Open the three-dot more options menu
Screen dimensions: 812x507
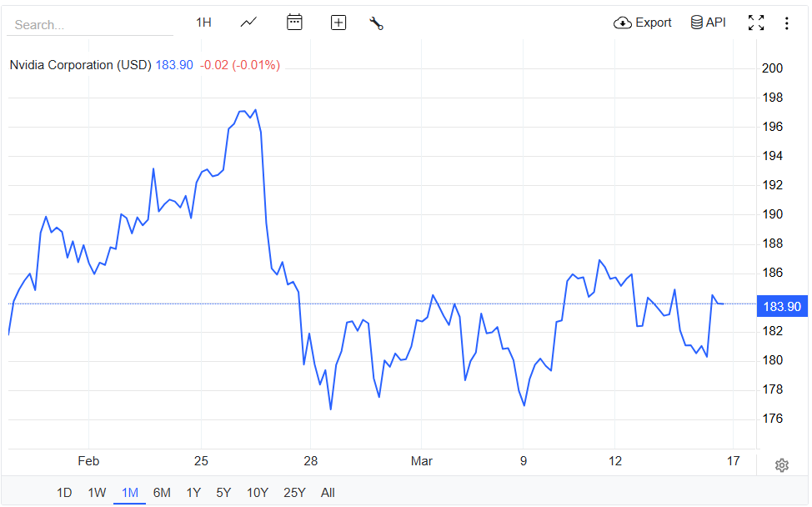786,23
